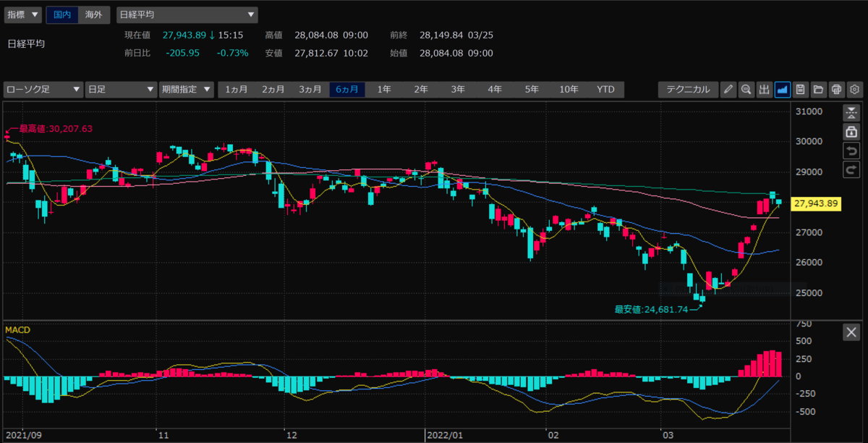Click the 日経平均 name label at left
This screenshot has height=443, width=868.
[26, 44]
